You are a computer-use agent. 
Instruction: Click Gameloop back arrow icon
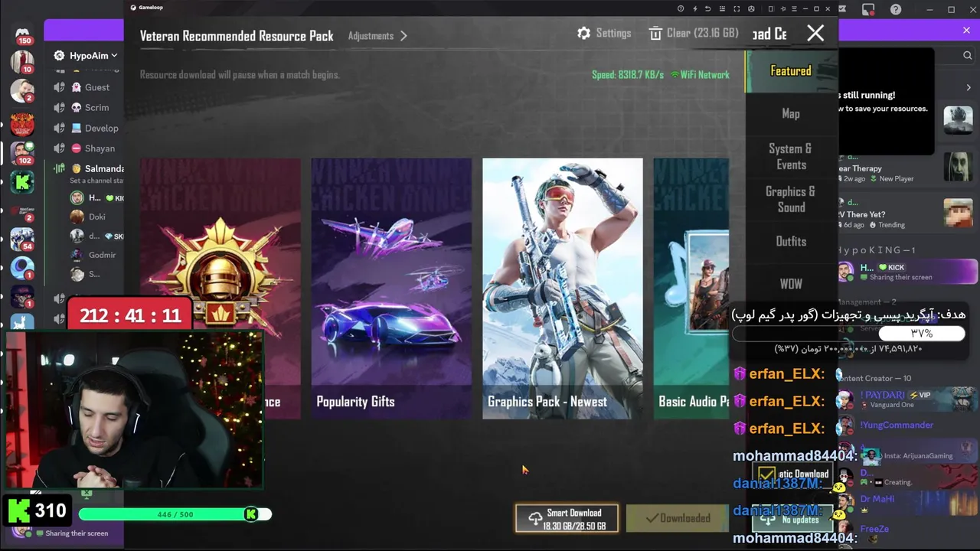coord(708,8)
